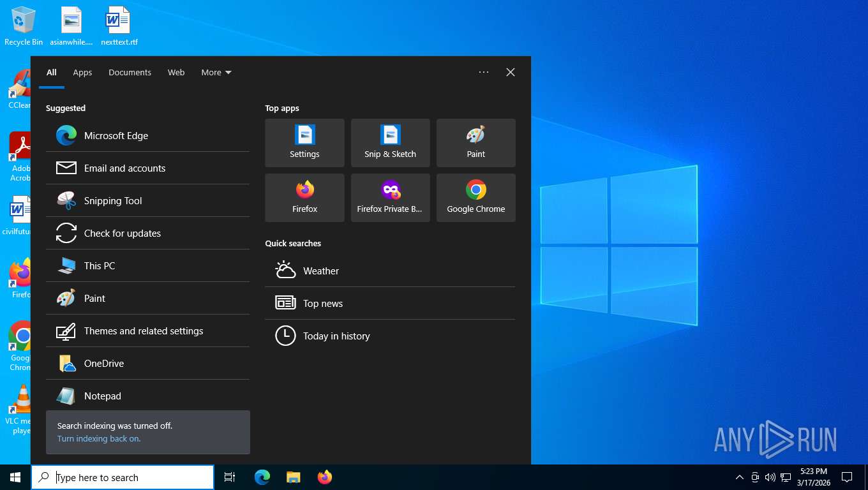Open Firefox from the taskbar
This screenshot has height=490, width=868.
point(325,477)
